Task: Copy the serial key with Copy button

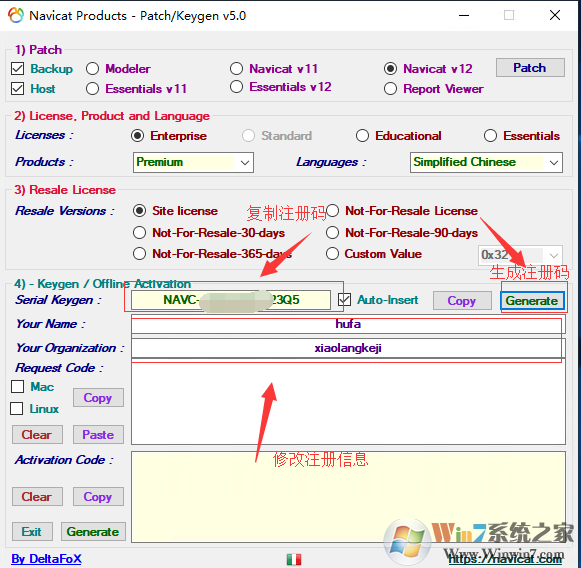Action: tap(462, 300)
